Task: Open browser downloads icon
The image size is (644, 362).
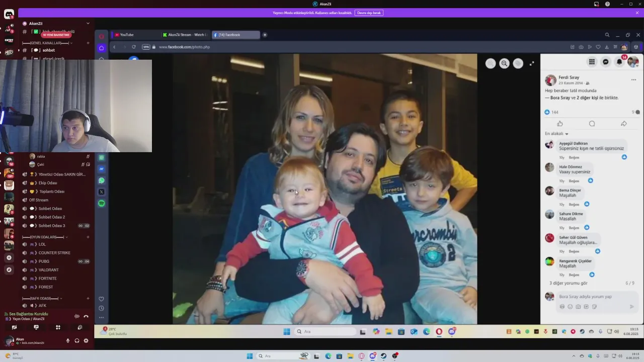Action: (607, 47)
